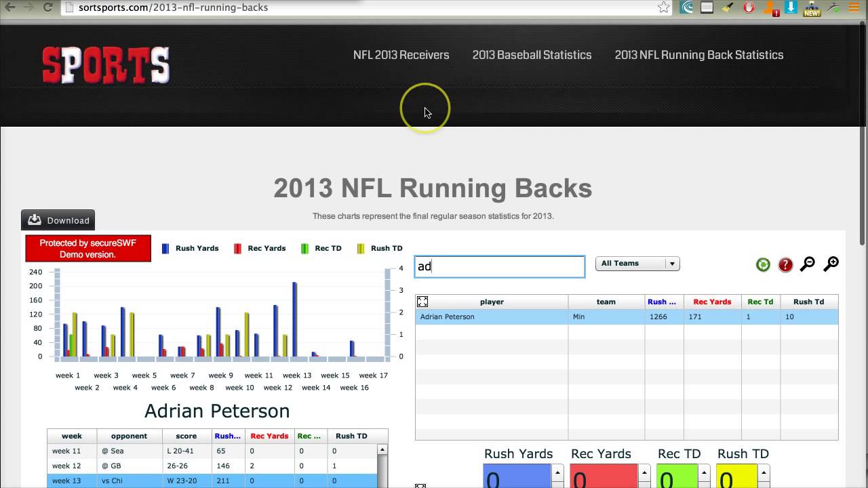Image resolution: width=868 pixels, height=488 pixels.
Task: Sort player table by the Rush Td header
Action: [x=808, y=302]
